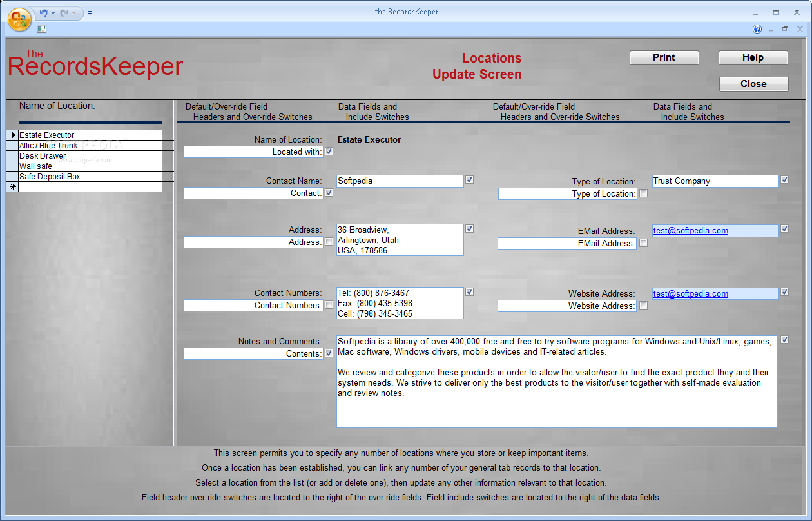Click the left Address override header field
This screenshot has height=521, width=812.
coord(254,242)
